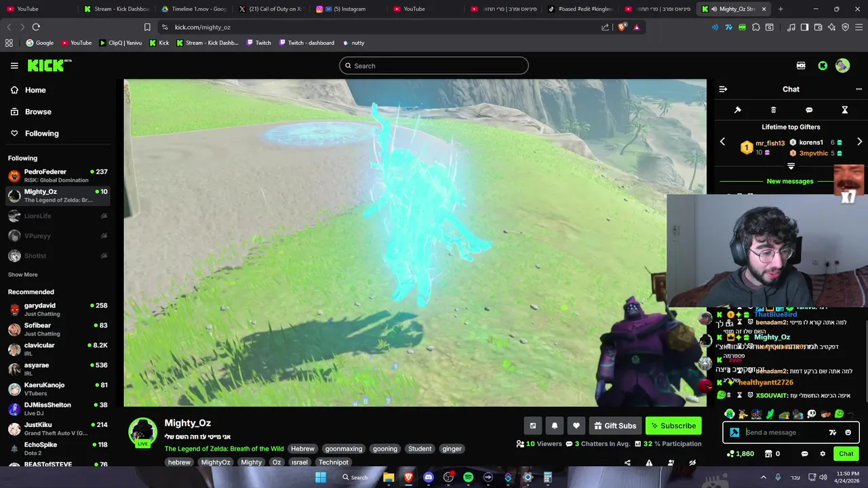This screenshot has height=488, width=868.
Task: Open the emote picker smiley icon
Action: [x=848, y=432]
